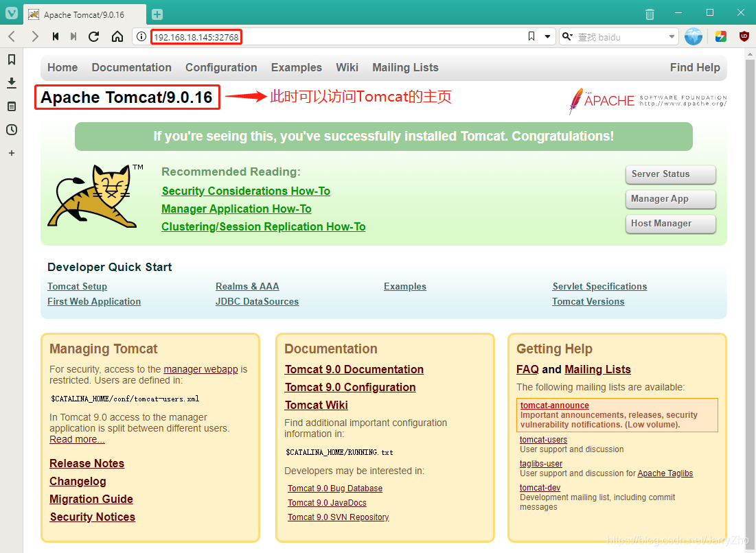Open the closed tabs trash icon

tap(650, 14)
